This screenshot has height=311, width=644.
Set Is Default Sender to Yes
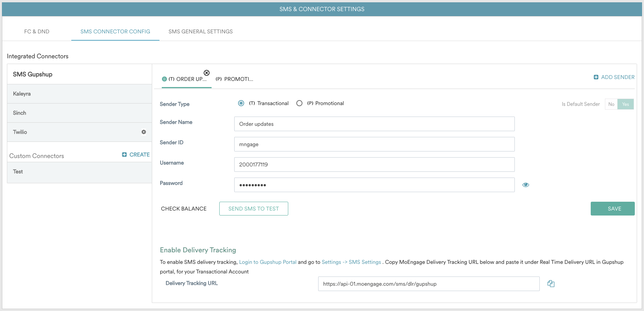(626, 104)
